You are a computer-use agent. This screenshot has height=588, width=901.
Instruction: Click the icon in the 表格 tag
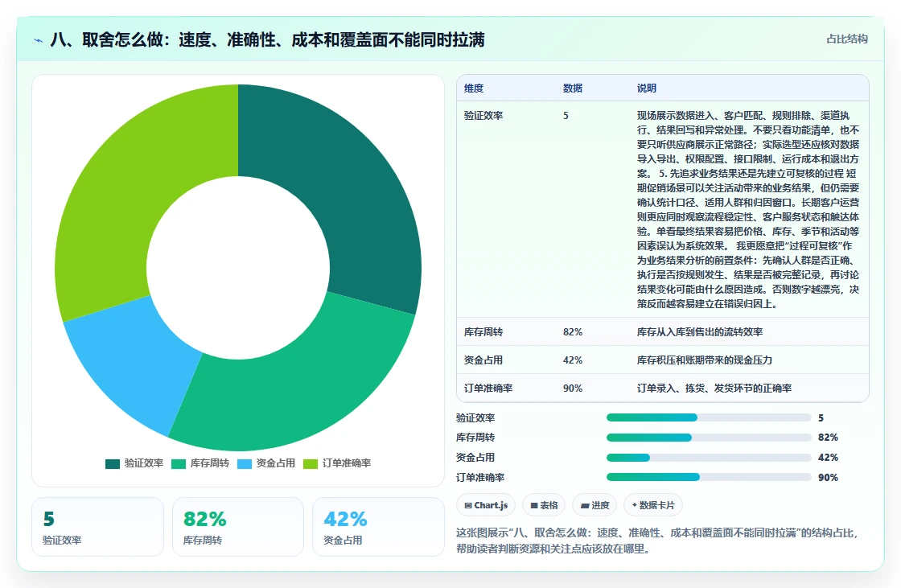coord(534,506)
